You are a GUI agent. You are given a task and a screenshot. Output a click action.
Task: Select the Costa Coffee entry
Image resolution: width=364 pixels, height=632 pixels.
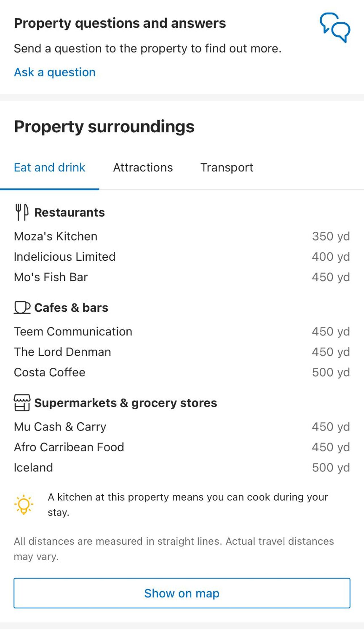tap(182, 373)
